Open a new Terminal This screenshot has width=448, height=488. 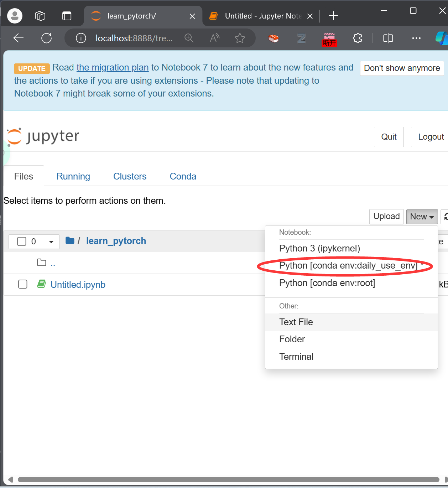click(x=351, y=357)
